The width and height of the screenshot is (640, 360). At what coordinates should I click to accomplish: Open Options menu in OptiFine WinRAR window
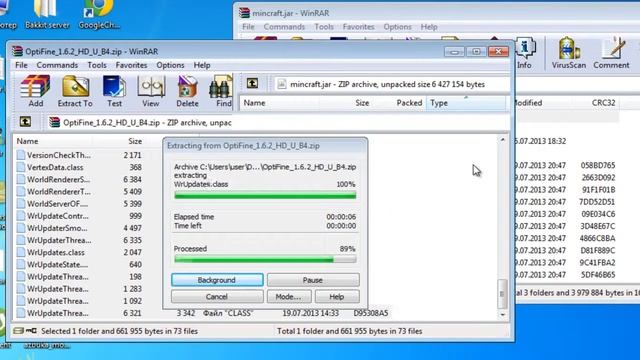[170, 65]
